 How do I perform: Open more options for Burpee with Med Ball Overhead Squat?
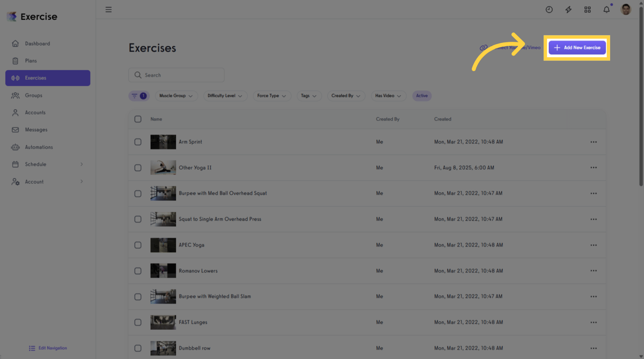(594, 193)
